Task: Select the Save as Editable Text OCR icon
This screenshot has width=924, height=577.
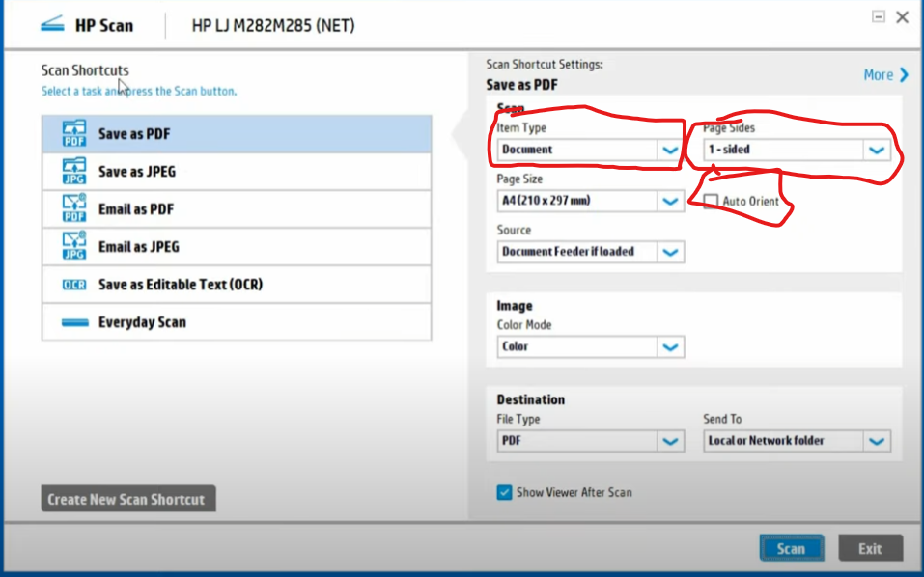Action: (x=74, y=284)
